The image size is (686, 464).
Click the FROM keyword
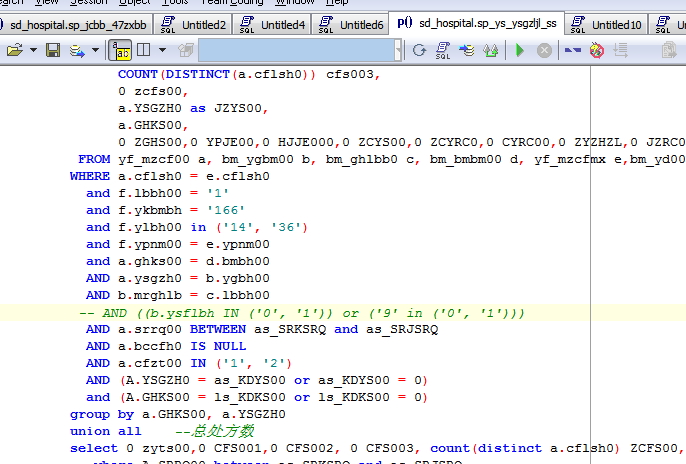pyautogui.click(x=94, y=159)
